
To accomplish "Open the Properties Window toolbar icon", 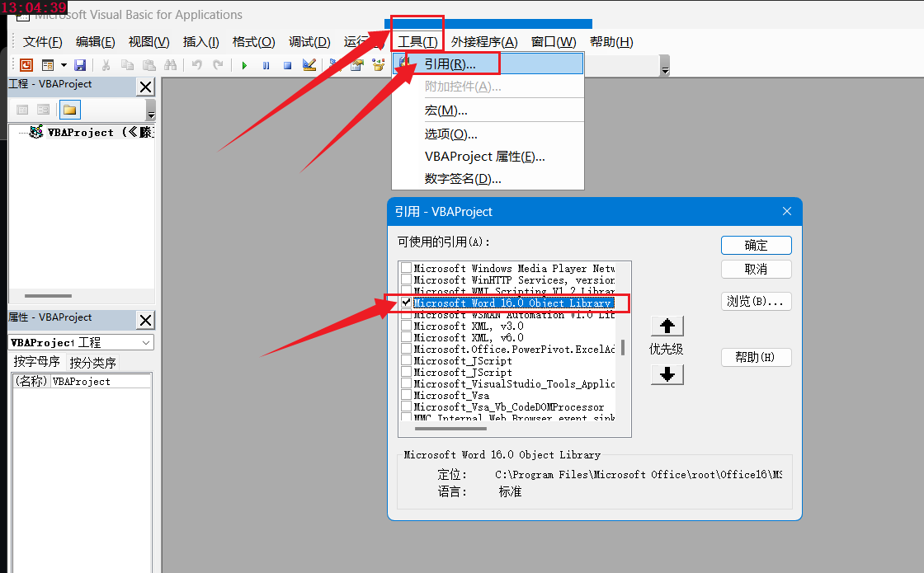I will click(356, 65).
